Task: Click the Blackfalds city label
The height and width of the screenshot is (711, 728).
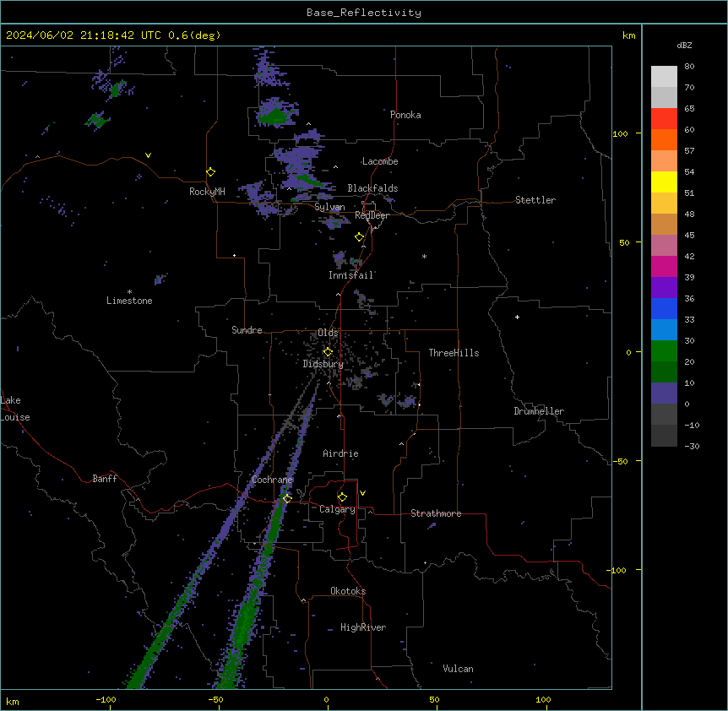Action: tap(372, 188)
